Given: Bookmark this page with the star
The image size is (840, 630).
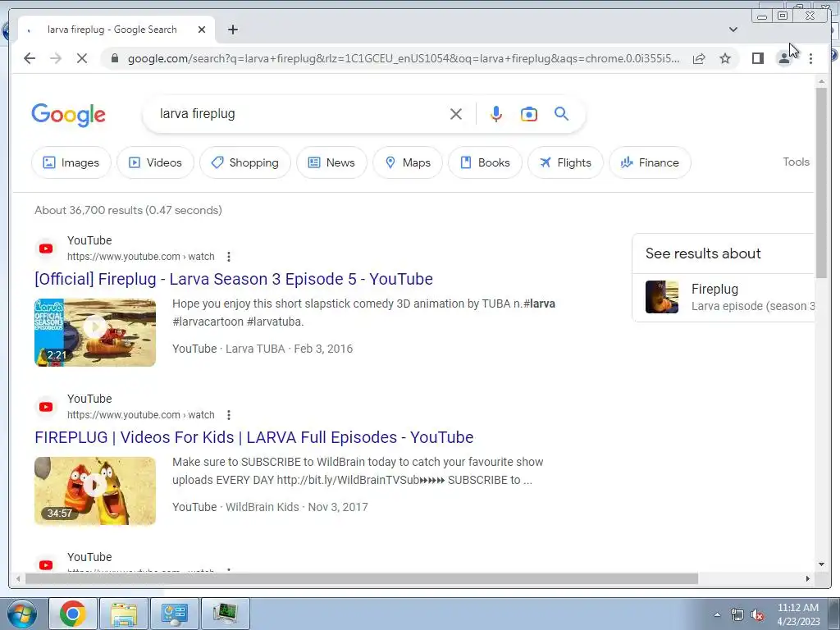Looking at the screenshot, I should pyautogui.click(x=725, y=58).
